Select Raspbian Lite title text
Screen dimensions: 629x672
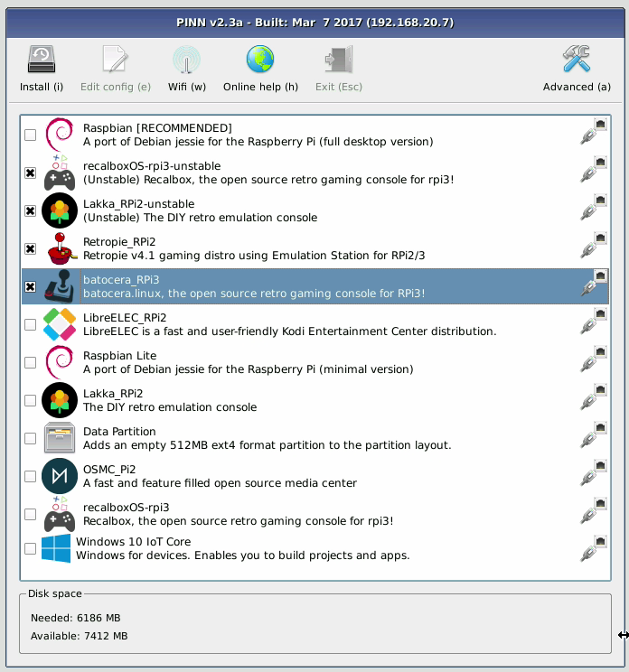click(x=119, y=356)
